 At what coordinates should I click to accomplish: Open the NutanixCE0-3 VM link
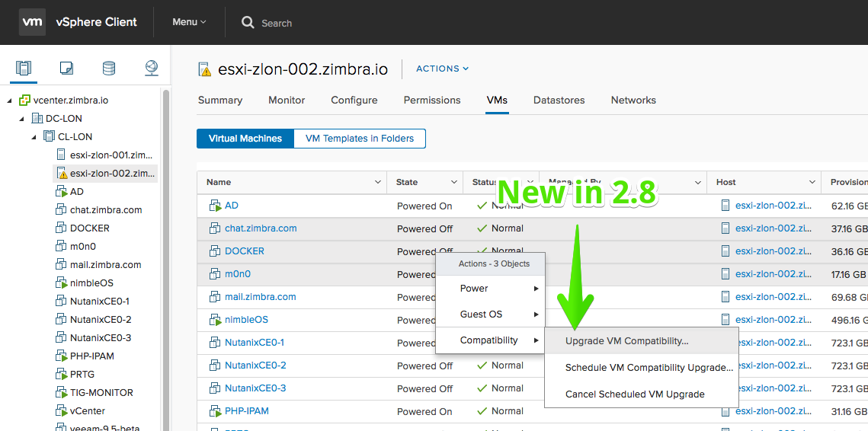[255, 388]
